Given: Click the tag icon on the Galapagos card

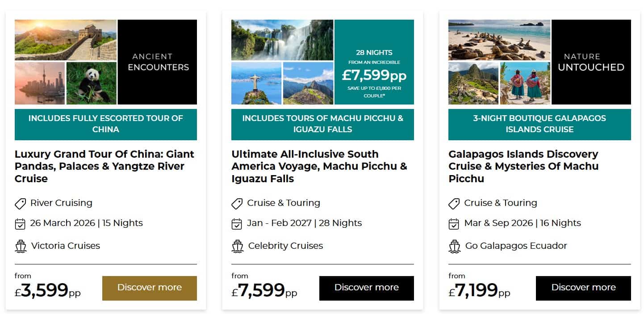Looking at the screenshot, I should point(454,204).
